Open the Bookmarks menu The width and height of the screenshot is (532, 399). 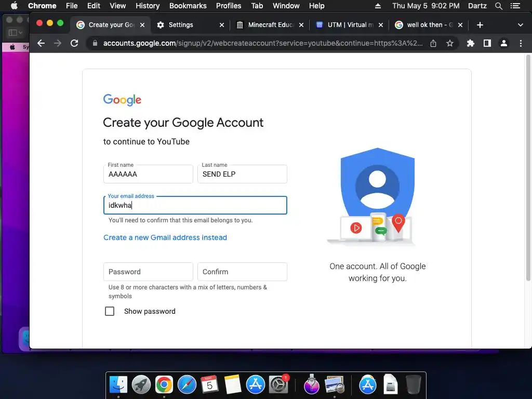188,6
